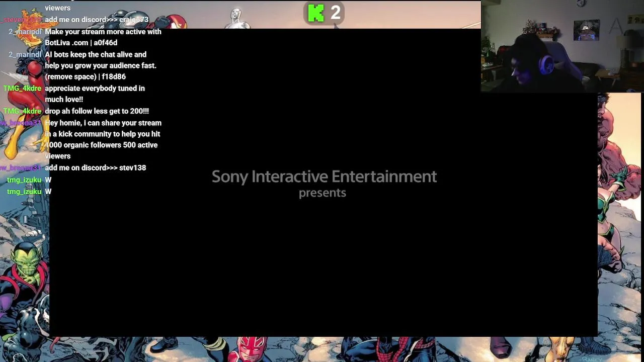Click chat message "add me on discord>>> craig573"
This screenshot has height=362, width=644.
pyautogui.click(x=97, y=20)
